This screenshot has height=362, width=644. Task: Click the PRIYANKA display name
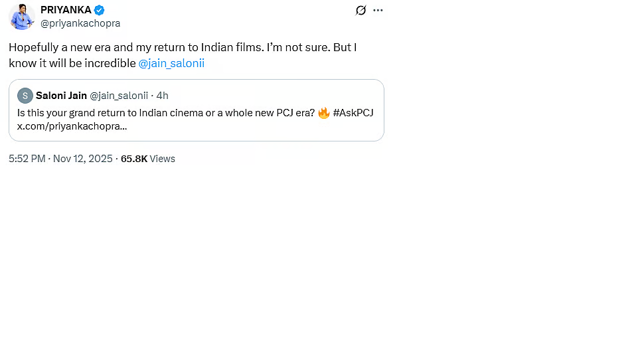click(x=66, y=10)
